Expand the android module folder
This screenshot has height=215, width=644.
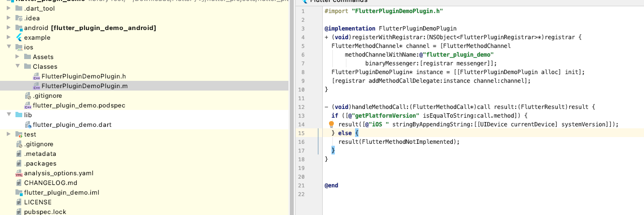[9, 28]
